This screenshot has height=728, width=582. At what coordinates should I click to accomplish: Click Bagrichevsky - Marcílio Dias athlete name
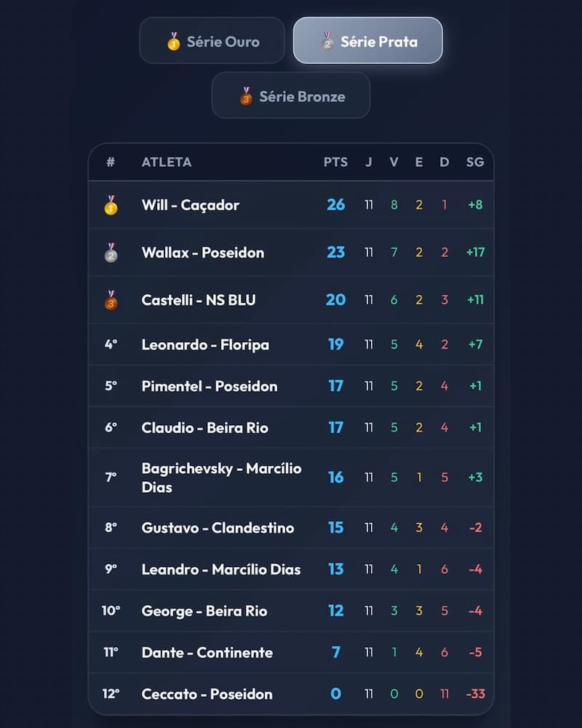[221, 478]
